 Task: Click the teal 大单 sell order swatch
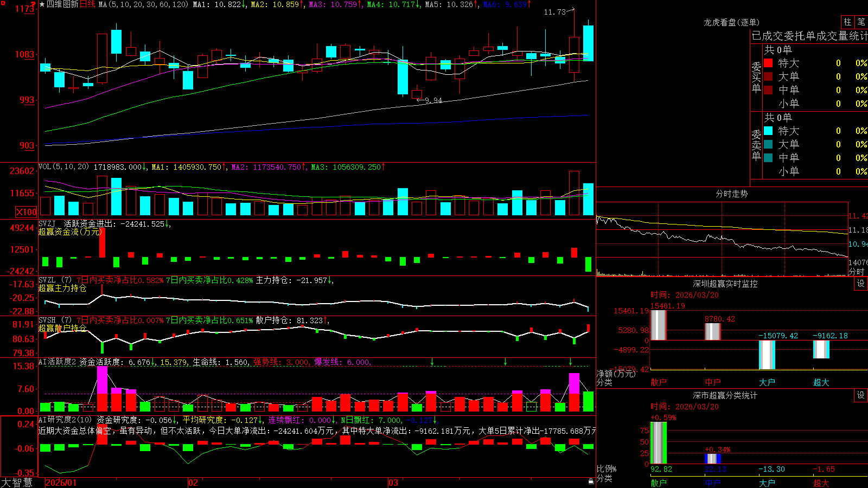pos(768,144)
